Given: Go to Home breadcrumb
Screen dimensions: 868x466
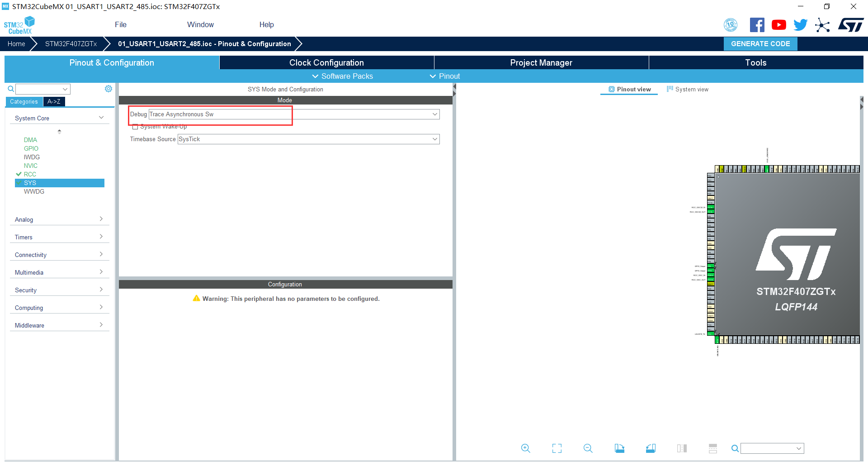Looking at the screenshot, I should tap(16, 44).
